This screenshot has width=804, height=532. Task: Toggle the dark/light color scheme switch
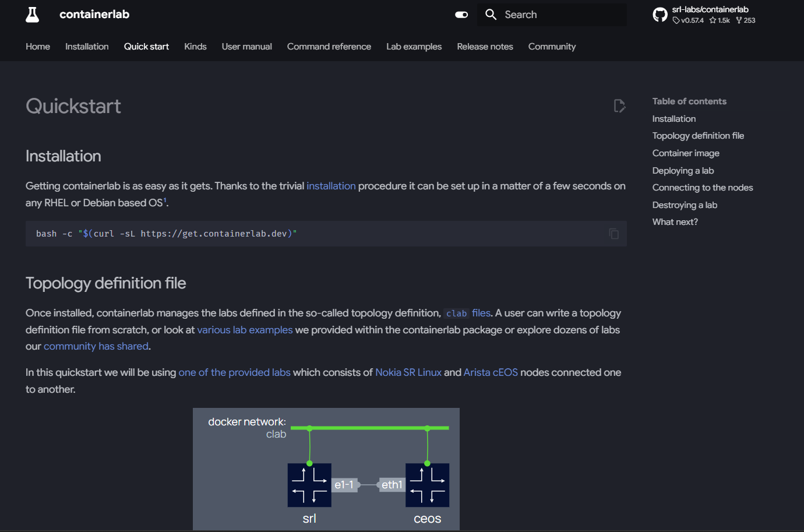[461, 15]
